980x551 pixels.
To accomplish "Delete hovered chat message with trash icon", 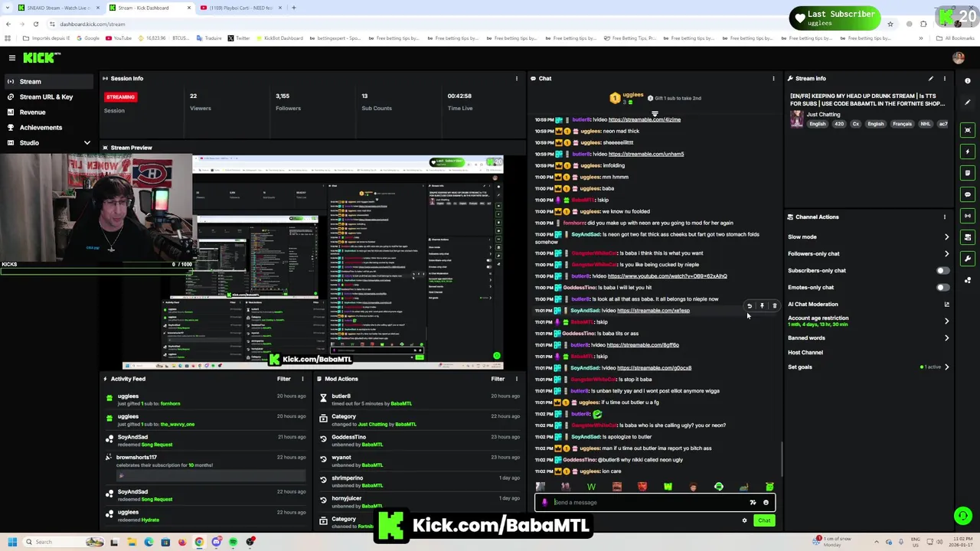I will pyautogui.click(x=774, y=306).
